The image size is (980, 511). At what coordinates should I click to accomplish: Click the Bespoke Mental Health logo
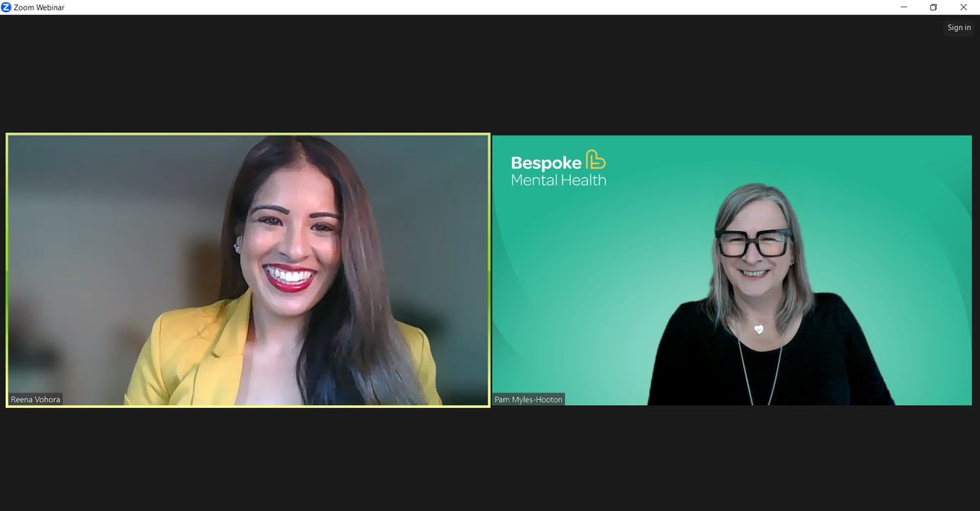(559, 168)
